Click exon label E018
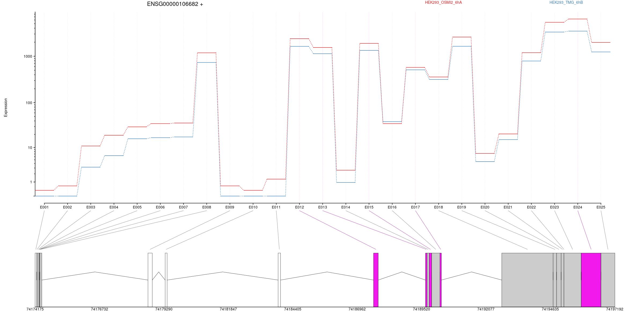Viewport: 644px width, 322px height. 438,207
